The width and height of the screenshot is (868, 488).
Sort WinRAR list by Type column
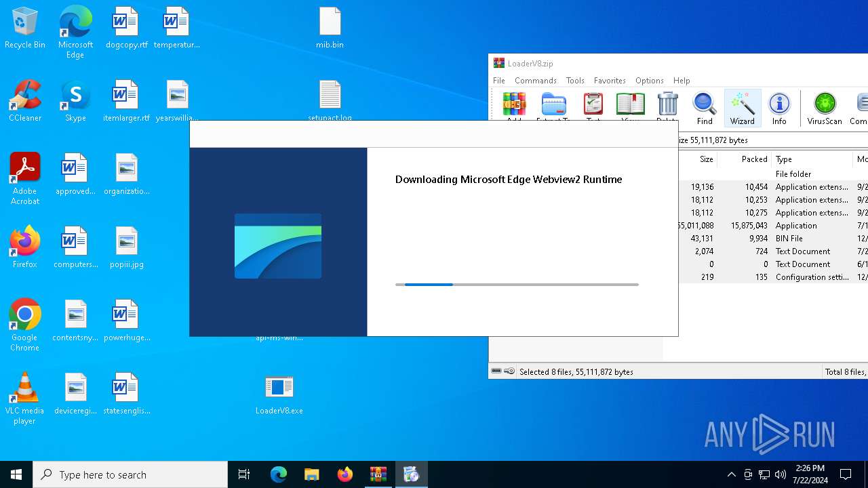point(812,159)
